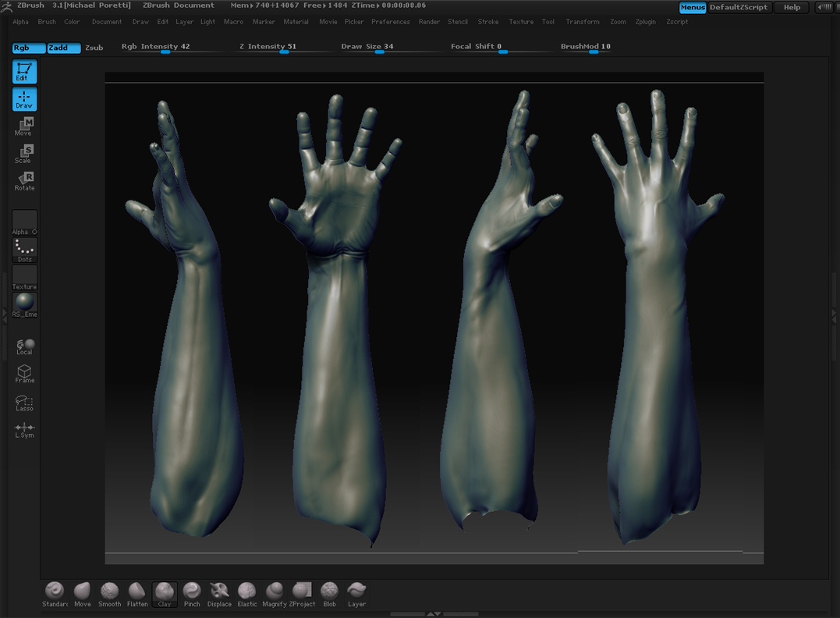Toggle Draw mode button in left toolbar

click(25, 99)
